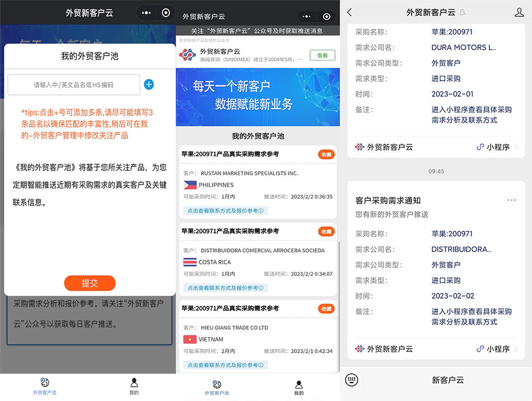Open 新客户云 menu at chat bottom
The width and height of the screenshot is (532, 401).
[447, 380]
